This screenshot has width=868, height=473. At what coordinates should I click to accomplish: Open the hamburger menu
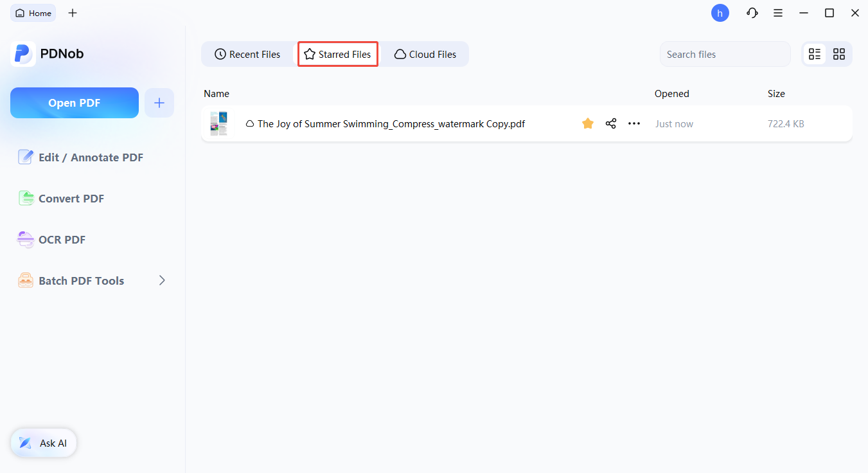(x=778, y=13)
